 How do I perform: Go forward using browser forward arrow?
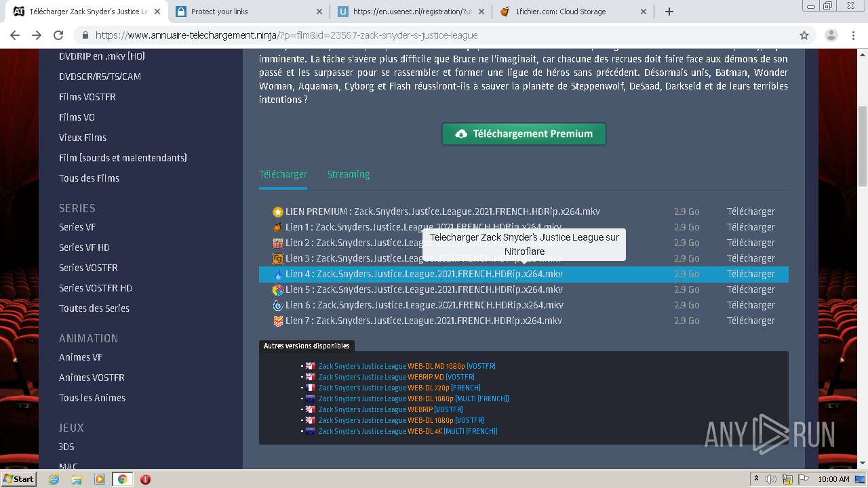pos(37,35)
